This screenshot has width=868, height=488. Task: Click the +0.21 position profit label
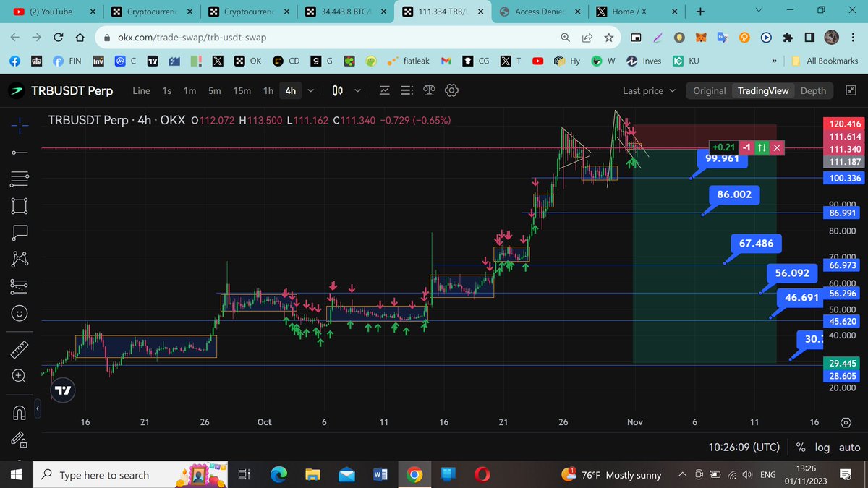point(723,147)
